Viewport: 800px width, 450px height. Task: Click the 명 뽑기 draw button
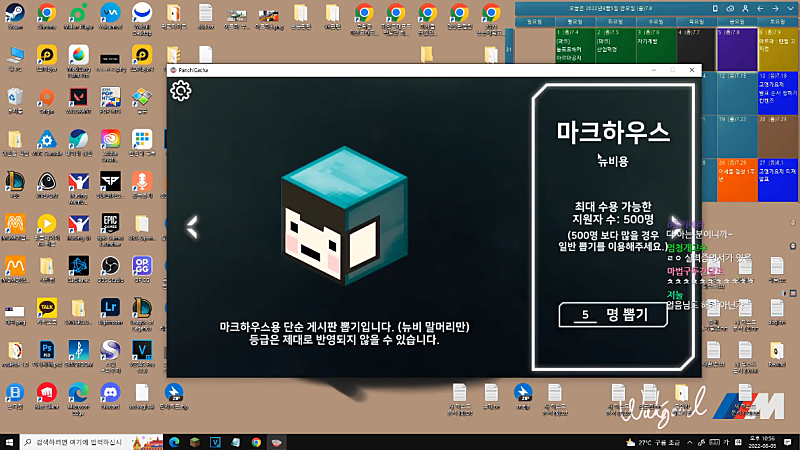point(613,315)
